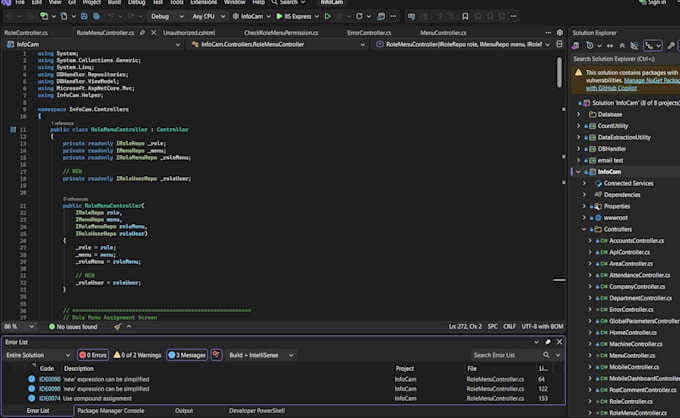This screenshot has width=680, height=418.
Task: Click the Sign in button
Action: (x=653, y=3)
